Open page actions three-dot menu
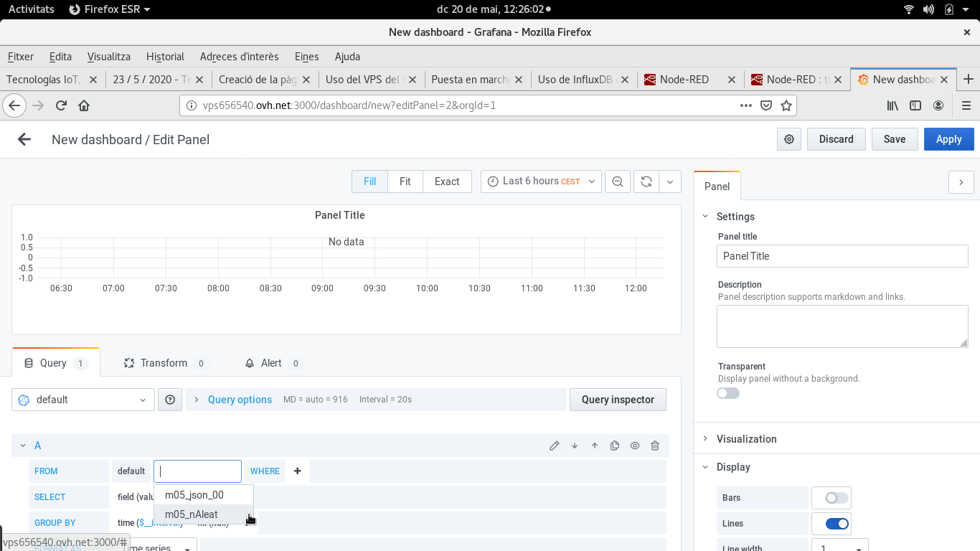Image resolution: width=980 pixels, height=551 pixels. tap(746, 105)
